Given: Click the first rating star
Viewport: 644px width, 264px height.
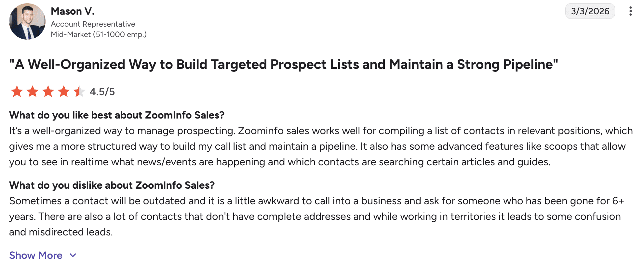Looking at the screenshot, I should pyautogui.click(x=17, y=92).
